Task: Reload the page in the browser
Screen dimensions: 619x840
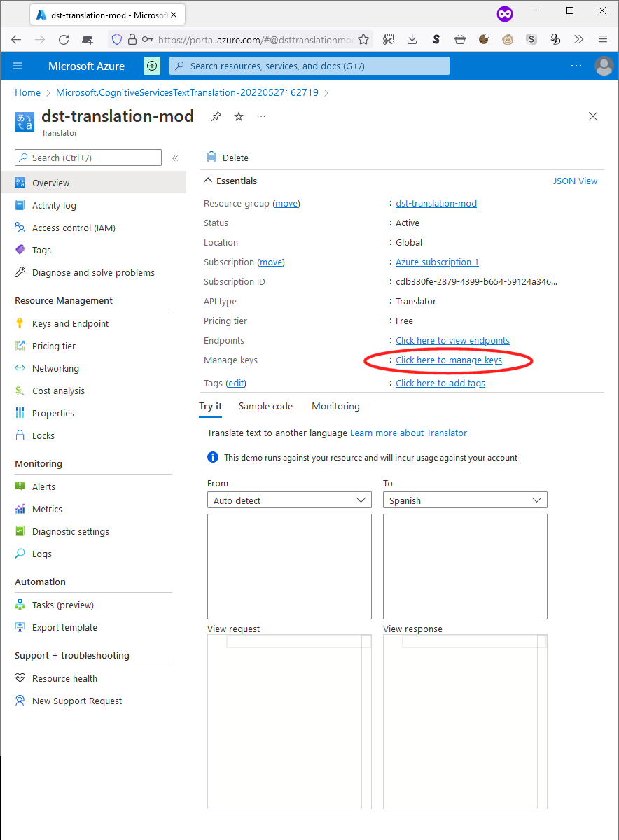Action: pos(64,40)
